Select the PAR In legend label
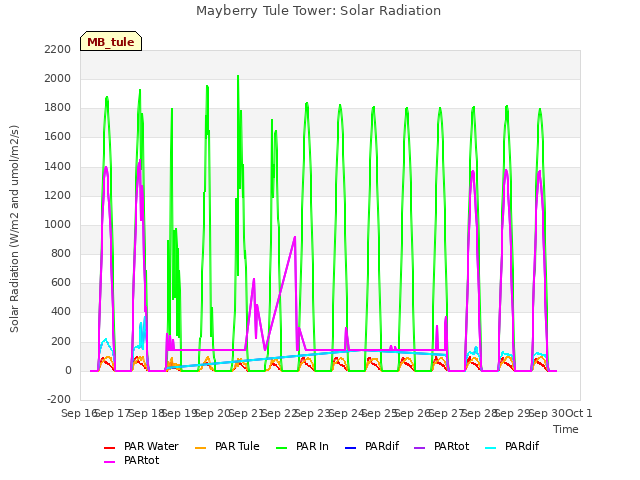This screenshot has width=640, height=480. point(312,447)
